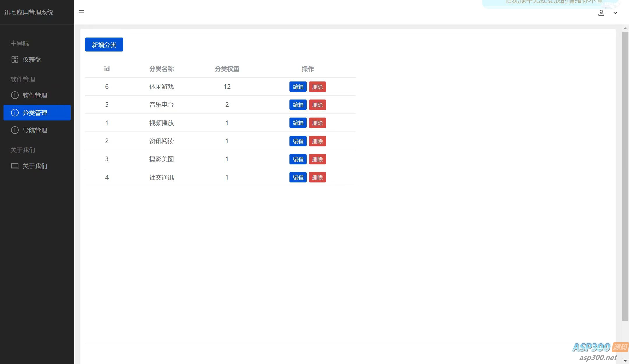629x364 pixels.
Task: Click the id column header
Action: click(x=107, y=69)
